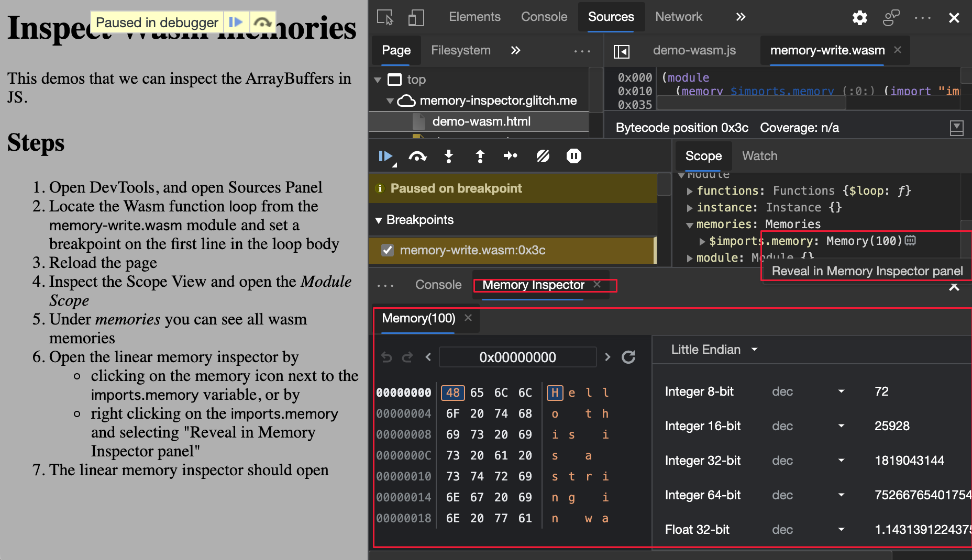972x560 pixels.
Task: Click the Pause on exceptions icon
Action: 573,156
